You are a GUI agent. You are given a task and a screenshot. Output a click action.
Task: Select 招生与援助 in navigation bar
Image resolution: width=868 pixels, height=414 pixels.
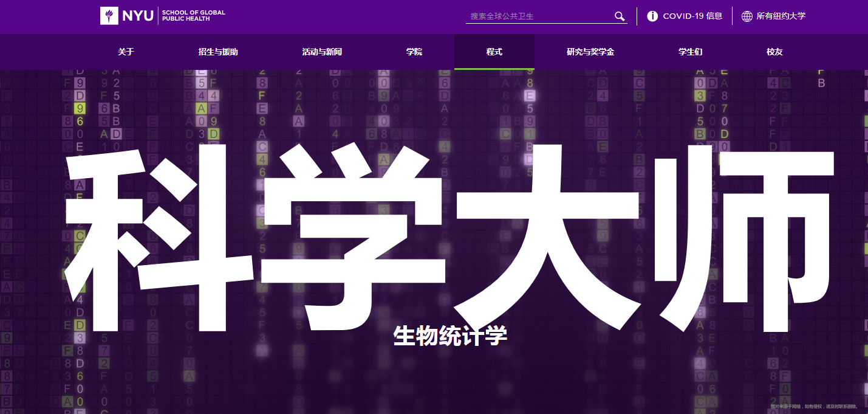[218, 52]
